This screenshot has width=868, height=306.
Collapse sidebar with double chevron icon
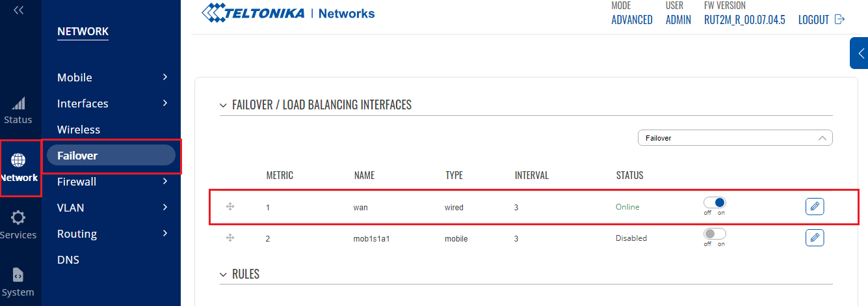(19, 10)
